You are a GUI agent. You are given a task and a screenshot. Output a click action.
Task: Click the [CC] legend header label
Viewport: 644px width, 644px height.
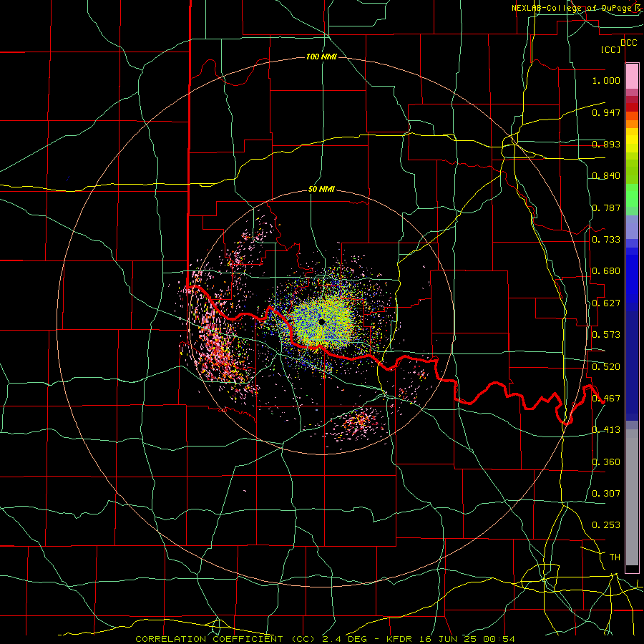[x=610, y=50]
